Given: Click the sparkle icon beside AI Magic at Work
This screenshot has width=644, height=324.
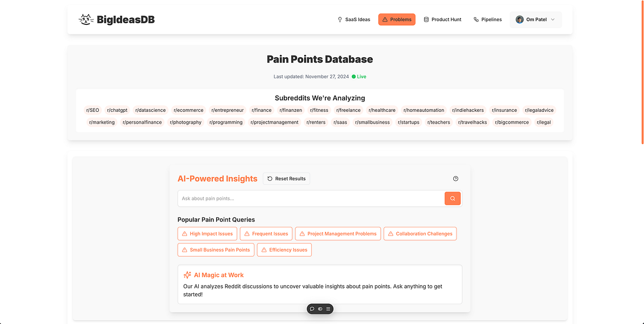Looking at the screenshot, I should tap(187, 275).
